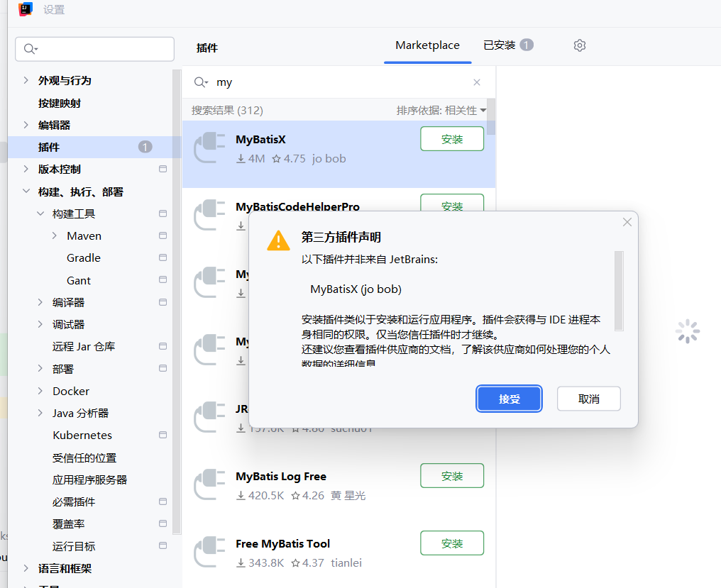The height and width of the screenshot is (588, 721).
Task: Expand the 外观与行为 settings section
Action: tap(26, 80)
